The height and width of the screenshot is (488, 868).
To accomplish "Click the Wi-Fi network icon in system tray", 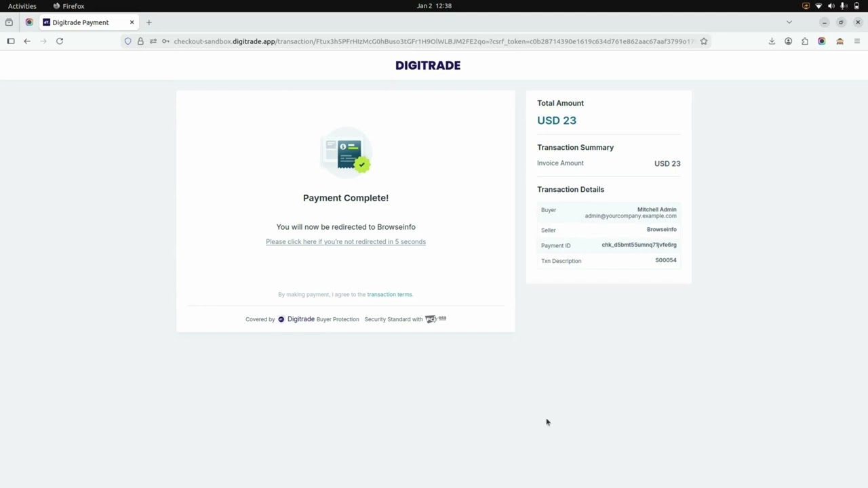I will coord(818,6).
